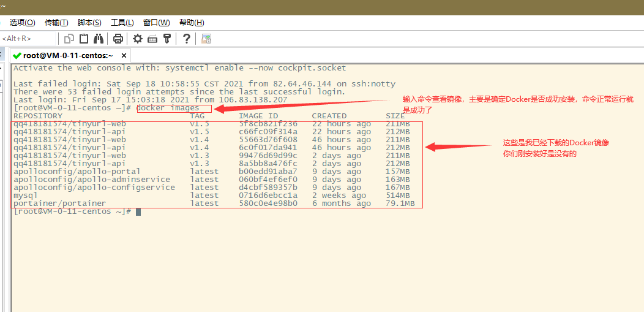Click the SecureFX lock icon in the toolbar
The height and width of the screenshot is (312, 644).
pos(206,39)
